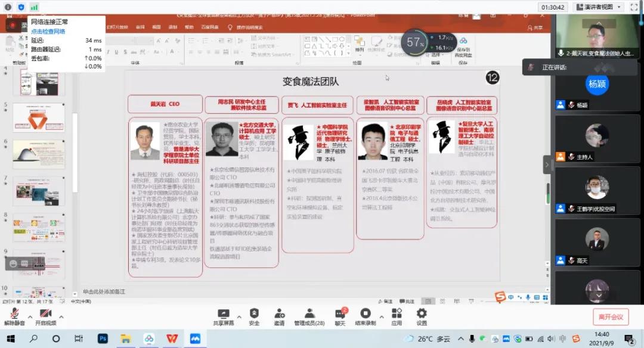Open the 百度网盘 ribbon tab
This screenshot has width=644, height=348.
[x=210, y=27]
